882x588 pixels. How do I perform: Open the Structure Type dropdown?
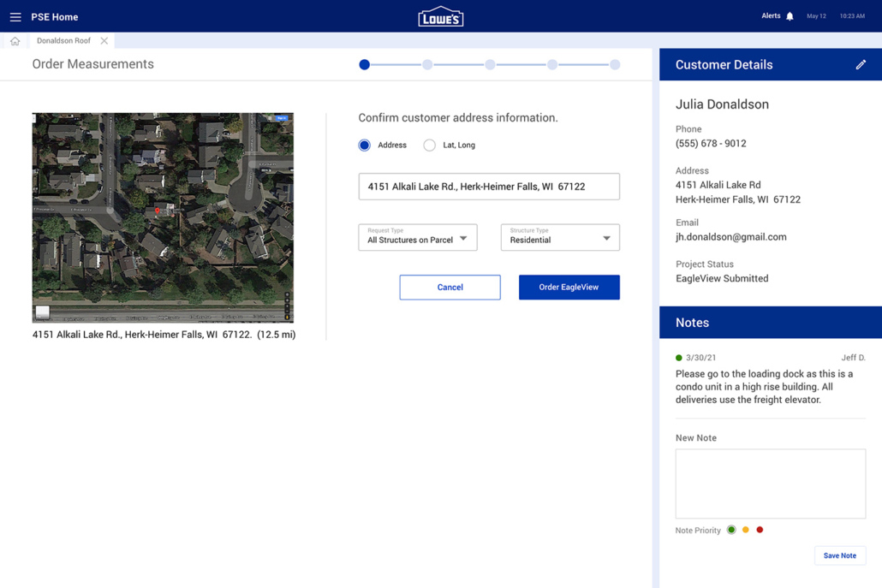(560, 237)
